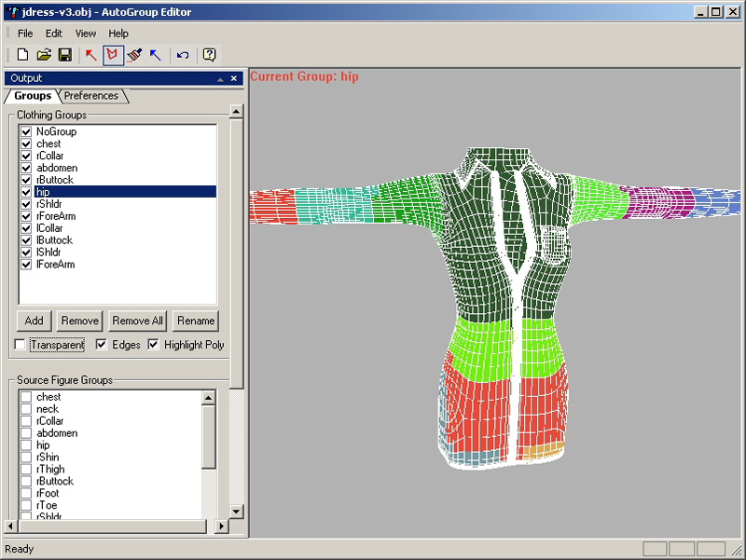Open the Help menu
This screenshot has width=746, height=560.
[x=118, y=34]
